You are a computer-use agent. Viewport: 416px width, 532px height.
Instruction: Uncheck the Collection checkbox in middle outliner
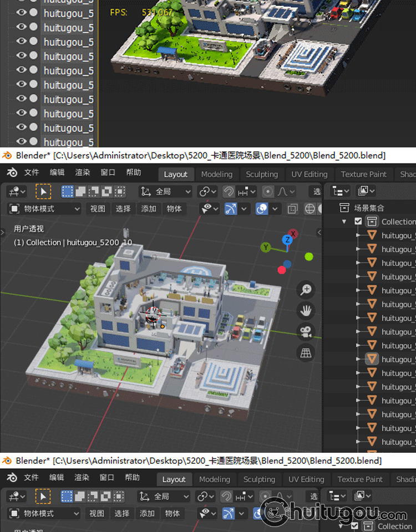pos(358,222)
